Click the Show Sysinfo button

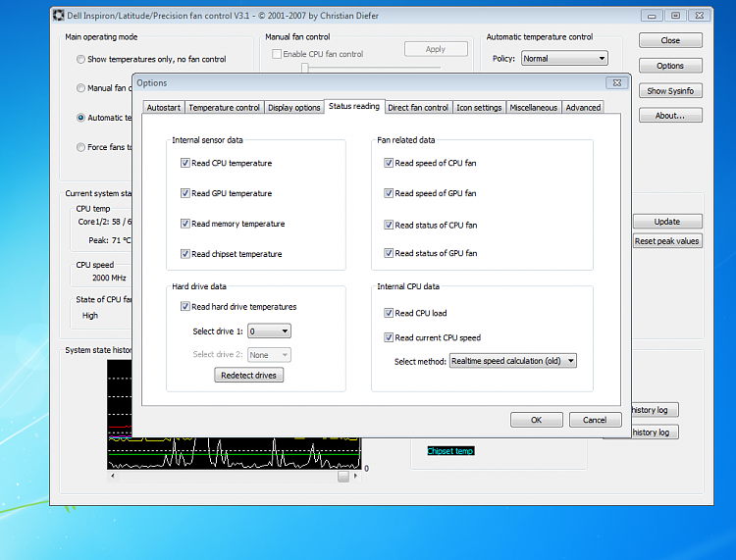[670, 91]
